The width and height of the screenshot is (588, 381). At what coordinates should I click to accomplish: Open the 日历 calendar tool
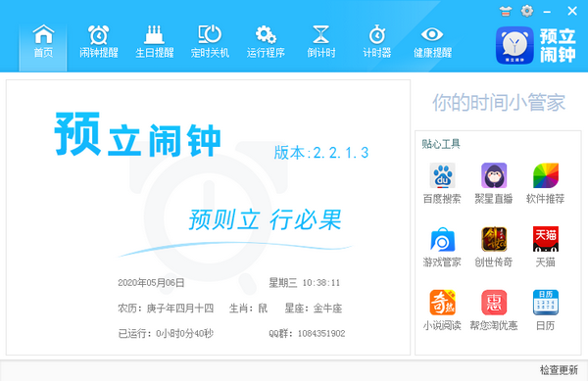[545, 310]
